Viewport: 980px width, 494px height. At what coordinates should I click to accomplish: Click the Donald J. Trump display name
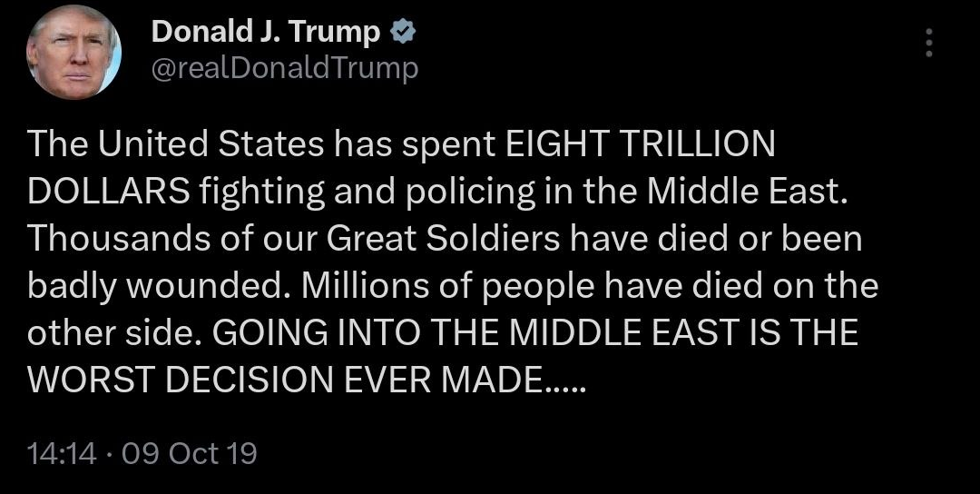tap(266, 33)
